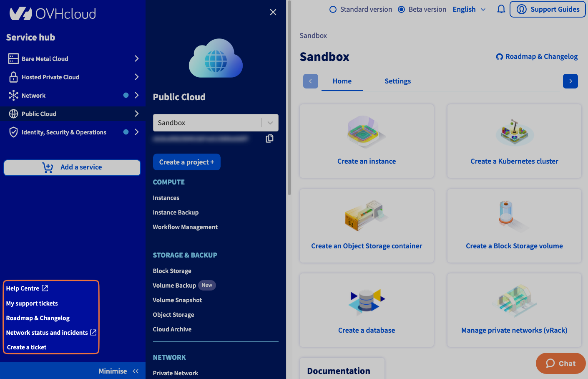
Task: Open the Chat bubble widget
Action: coord(560,363)
